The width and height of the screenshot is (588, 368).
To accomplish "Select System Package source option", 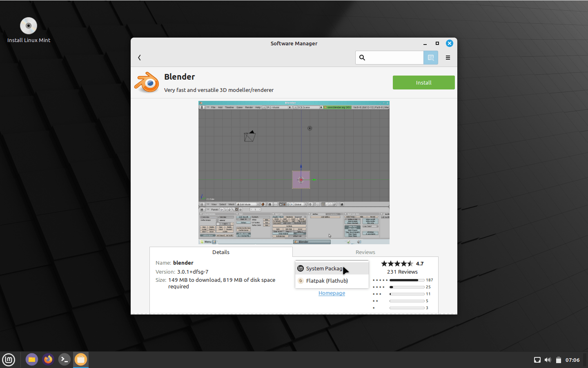I will pyautogui.click(x=332, y=268).
